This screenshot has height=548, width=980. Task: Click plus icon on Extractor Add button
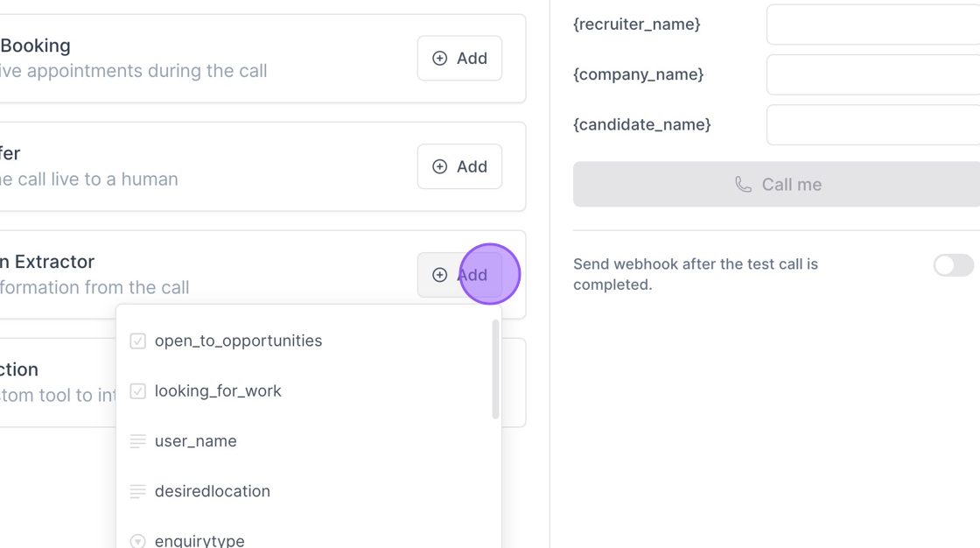440,275
